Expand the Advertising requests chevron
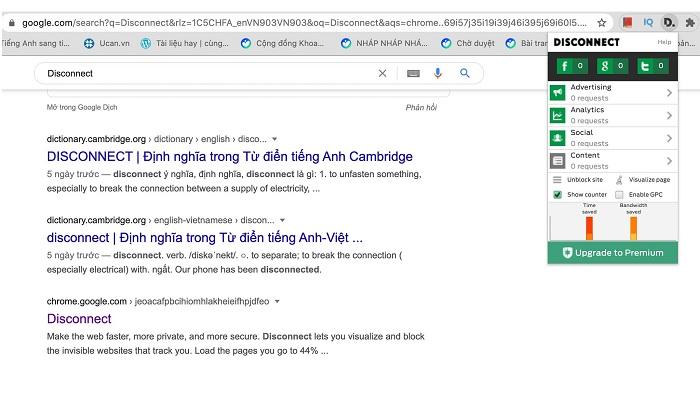 point(669,92)
